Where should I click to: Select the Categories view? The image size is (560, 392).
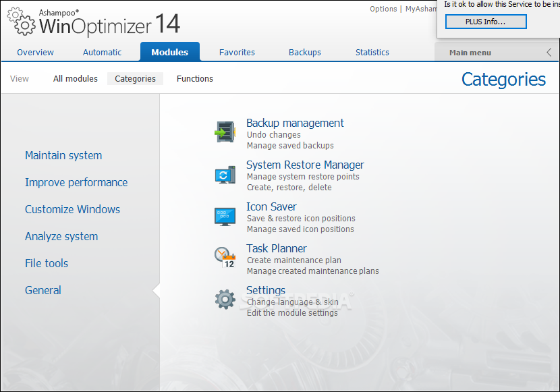pyautogui.click(x=135, y=78)
